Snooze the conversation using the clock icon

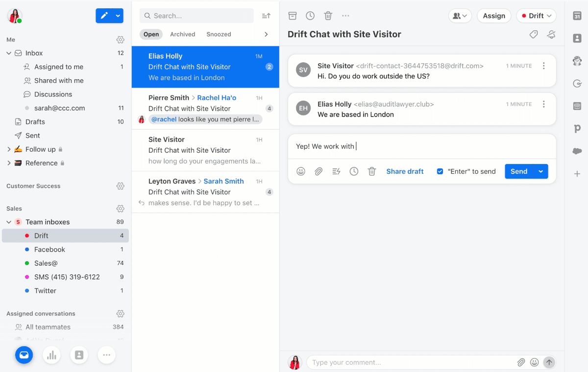coord(310,16)
